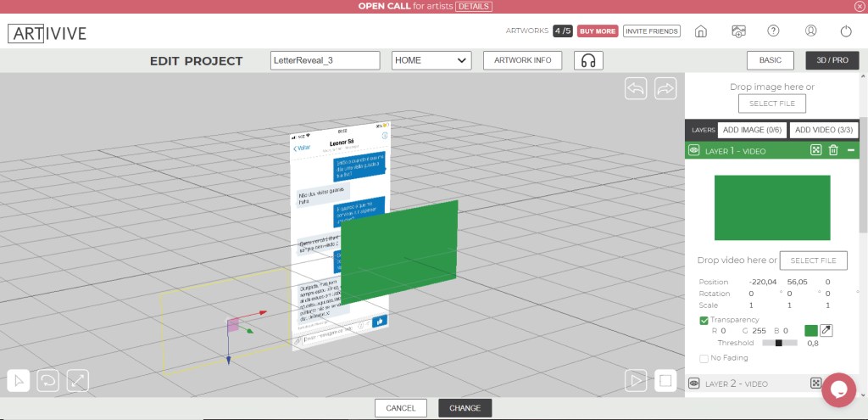The width and height of the screenshot is (868, 420).
Task: Switch to 3D / PRO tab
Action: click(832, 60)
